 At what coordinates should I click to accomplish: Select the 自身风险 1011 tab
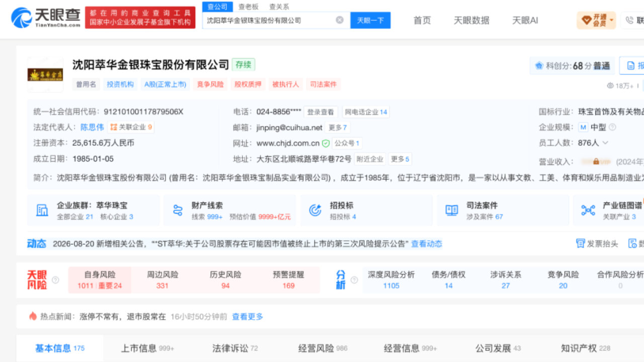click(x=100, y=280)
